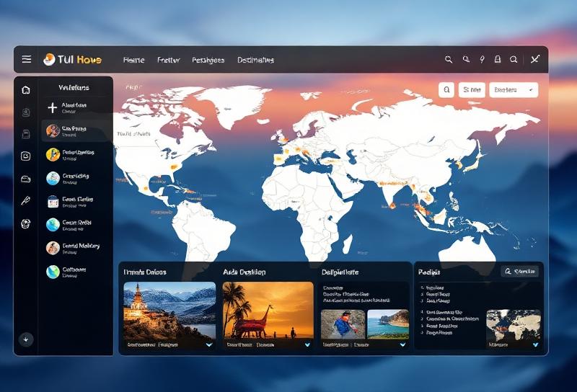Screen dimensions: 577x392
Task: Toggle checkmark on mini world map card
Action: coord(534,345)
